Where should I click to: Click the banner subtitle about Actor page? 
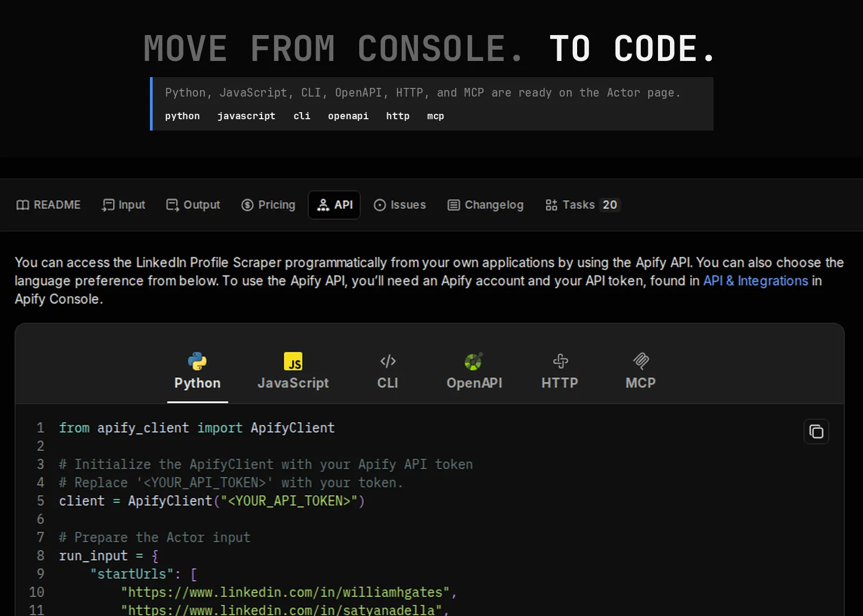point(423,93)
